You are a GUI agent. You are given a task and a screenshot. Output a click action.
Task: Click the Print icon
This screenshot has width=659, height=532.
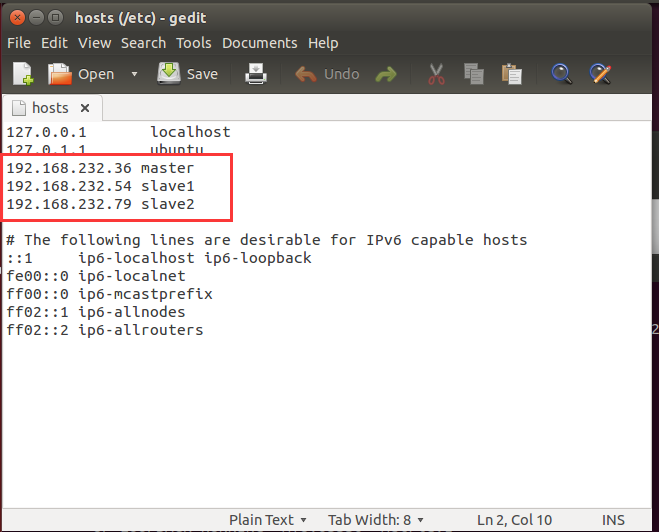click(257, 74)
